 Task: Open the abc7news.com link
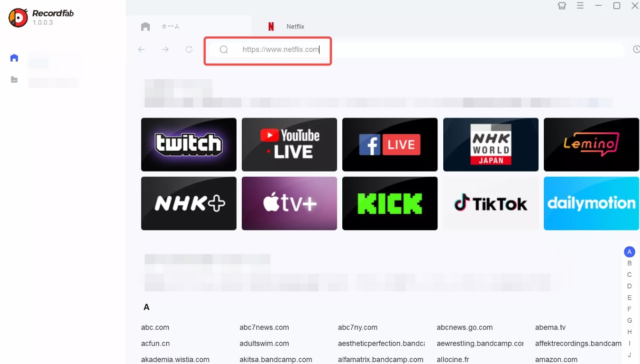(x=264, y=328)
